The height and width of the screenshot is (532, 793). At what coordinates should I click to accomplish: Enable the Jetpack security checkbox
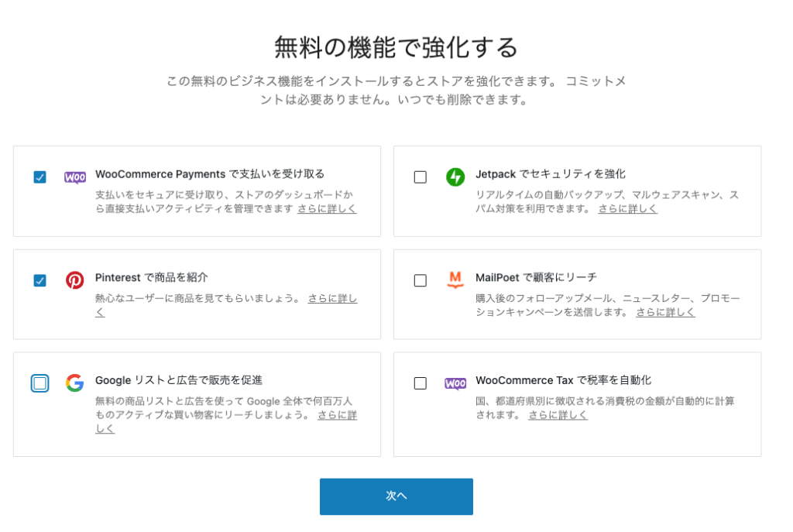pyautogui.click(x=421, y=177)
